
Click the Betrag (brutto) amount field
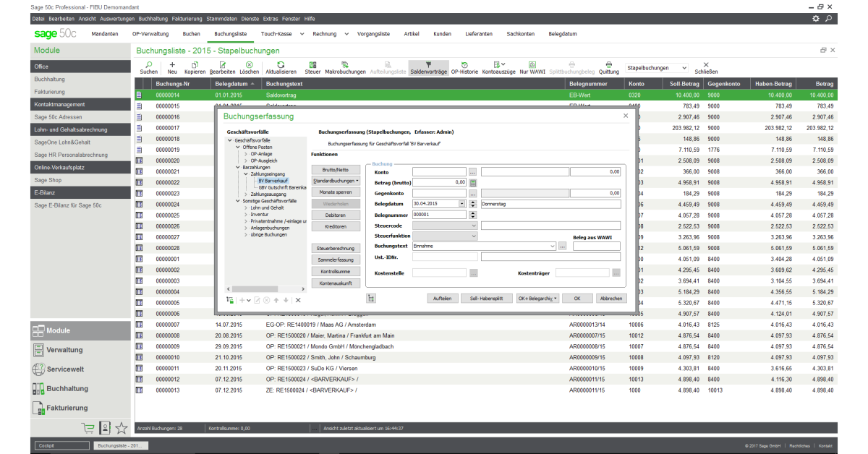[x=440, y=183]
